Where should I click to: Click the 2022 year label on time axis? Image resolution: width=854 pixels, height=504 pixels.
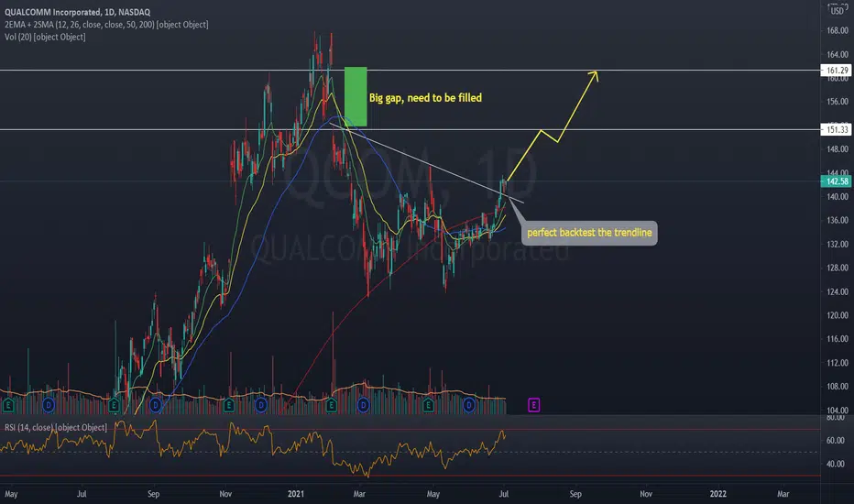coord(717,494)
